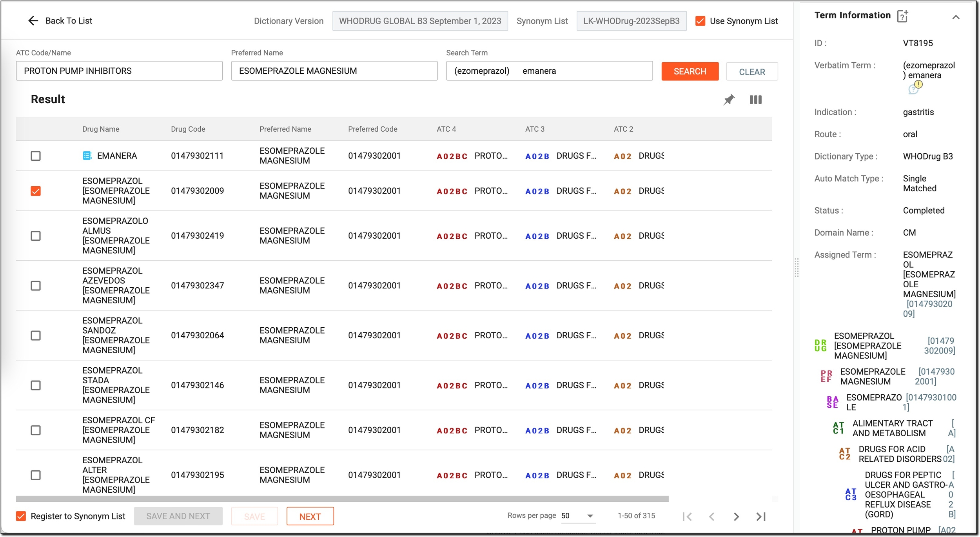Image resolution: width=980 pixels, height=537 pixels.
Task: Uncheck the Use Synonym List checkbox
Action: (x=700, y=21)
